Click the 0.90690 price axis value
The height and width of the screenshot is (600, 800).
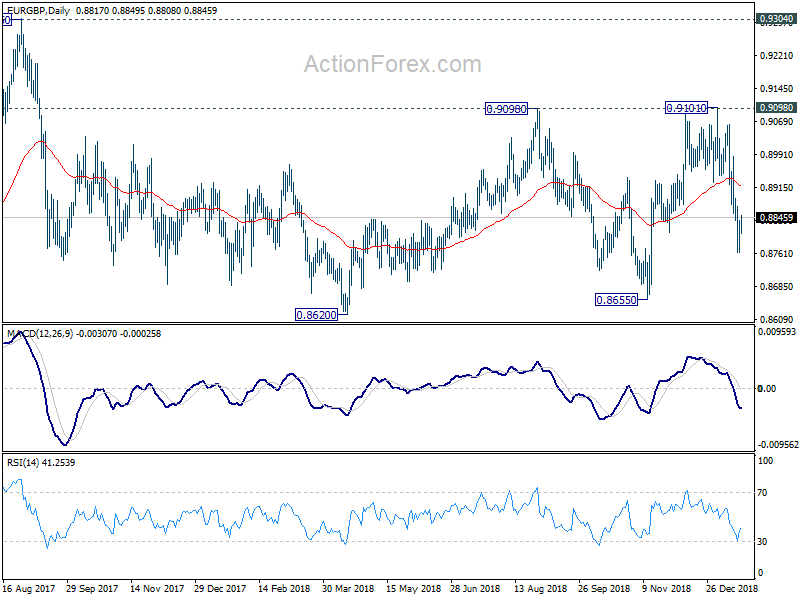[x=777, y=121]
